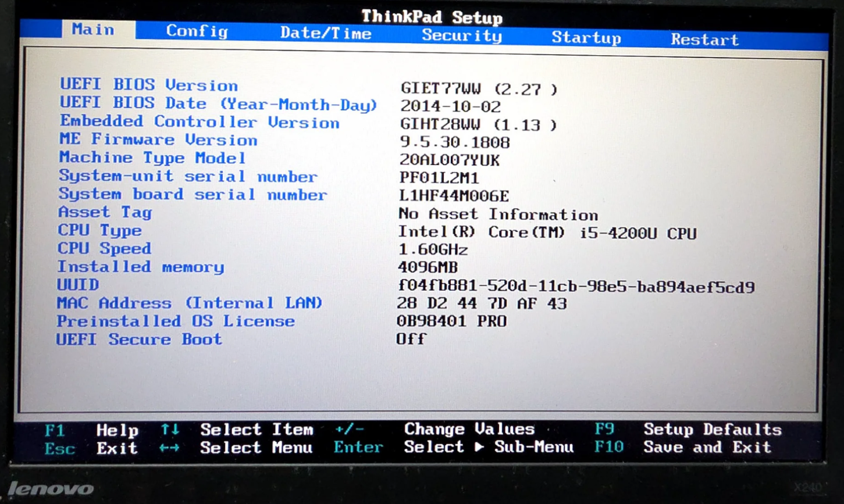Click the ThinkPad Setup title

click(432, 17)
